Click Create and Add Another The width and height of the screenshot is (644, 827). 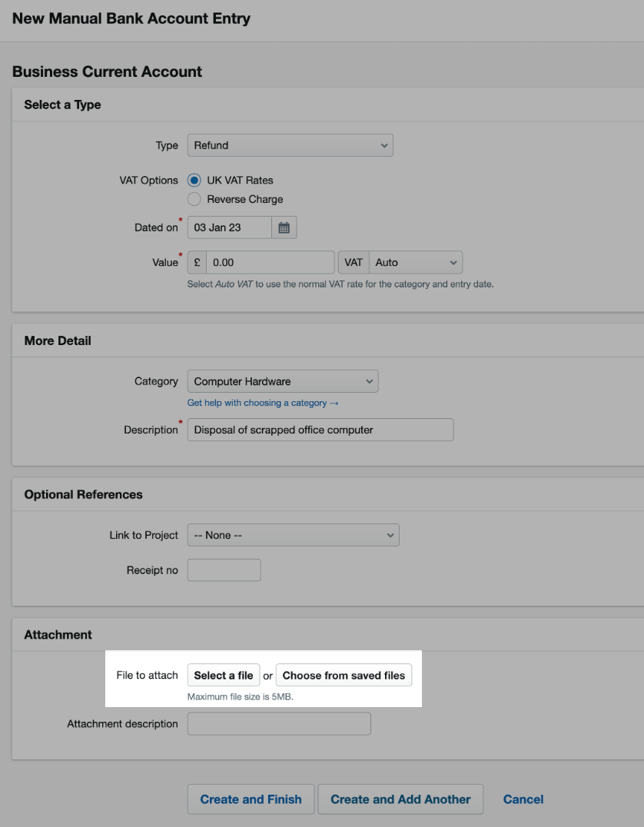400,799
